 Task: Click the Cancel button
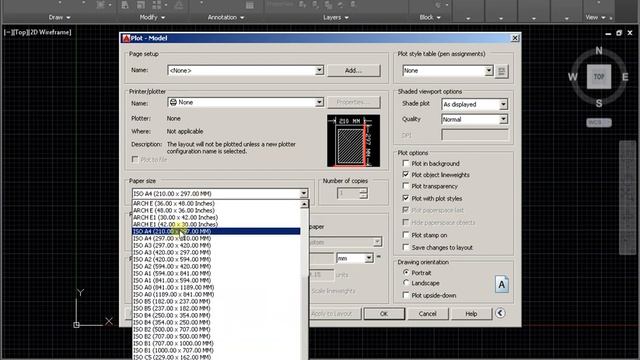pyautogui.click(x=427, y=313)
